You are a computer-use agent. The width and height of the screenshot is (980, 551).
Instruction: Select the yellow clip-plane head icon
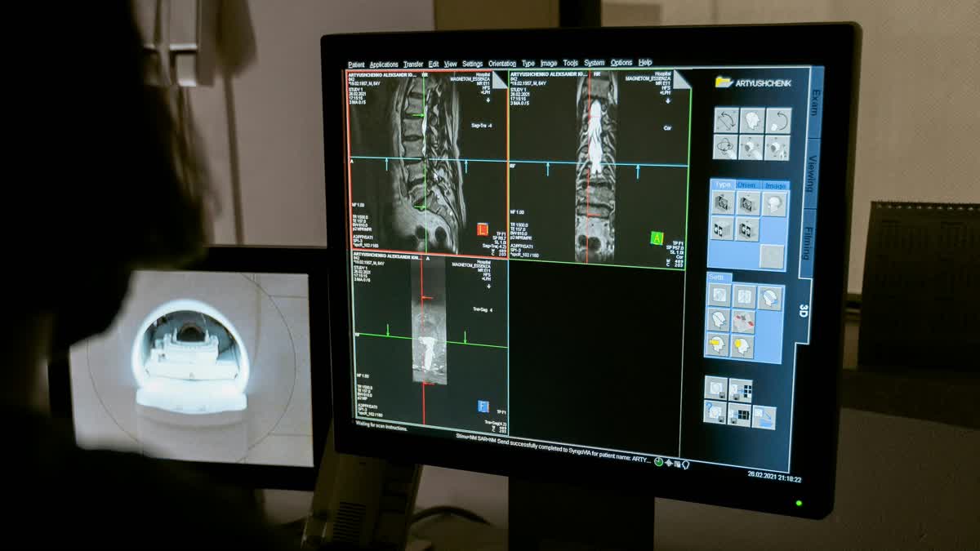[719, 343]
